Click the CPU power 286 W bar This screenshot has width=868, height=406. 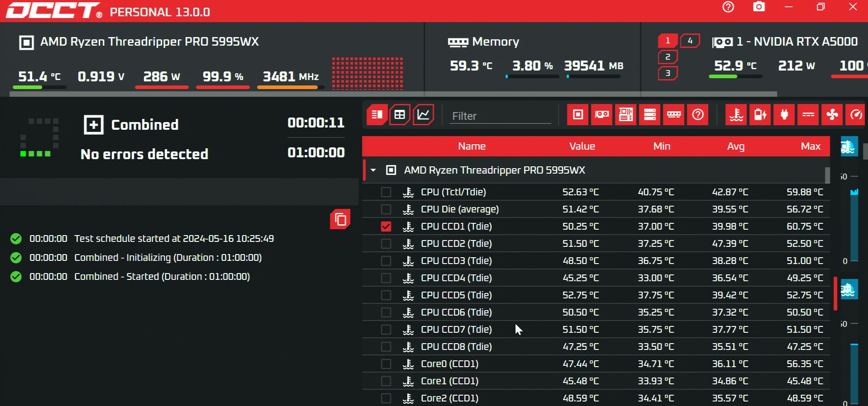tap(162, 87)
